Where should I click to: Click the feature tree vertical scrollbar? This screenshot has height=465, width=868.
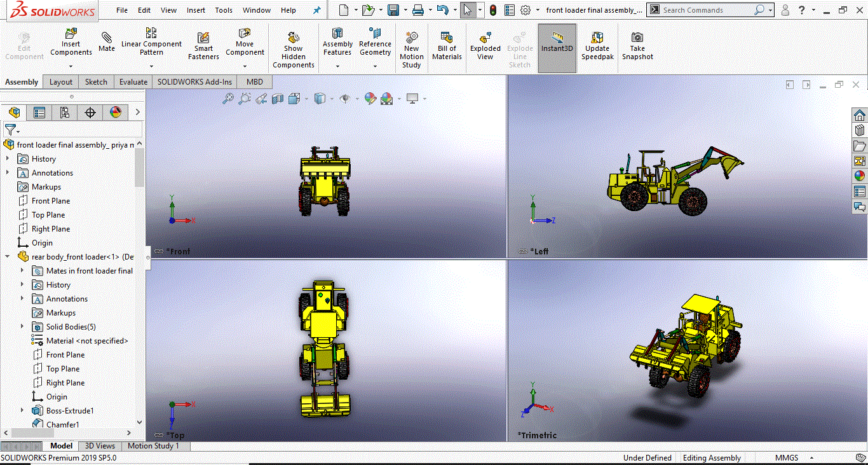tap(139, 167)
